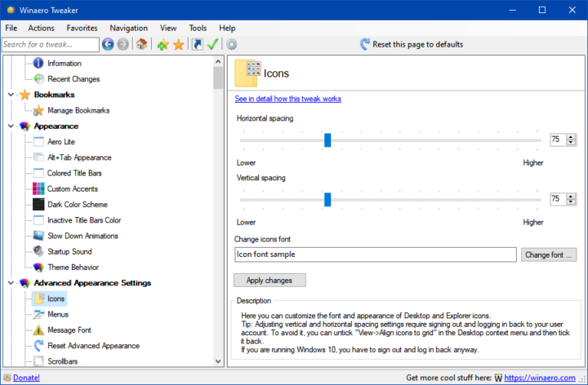Open the 'See in detail how this tweak works' link
Screen dimensions: 588x385
288,99
